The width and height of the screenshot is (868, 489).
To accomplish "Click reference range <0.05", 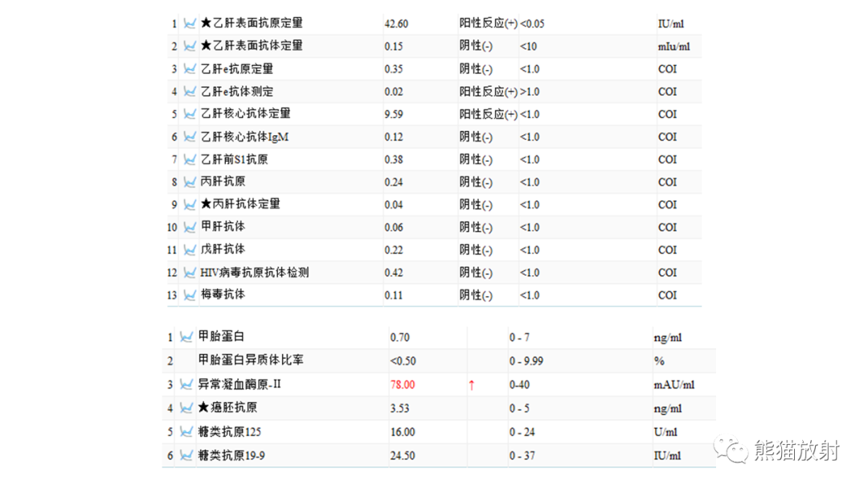I will click(532, 24).
